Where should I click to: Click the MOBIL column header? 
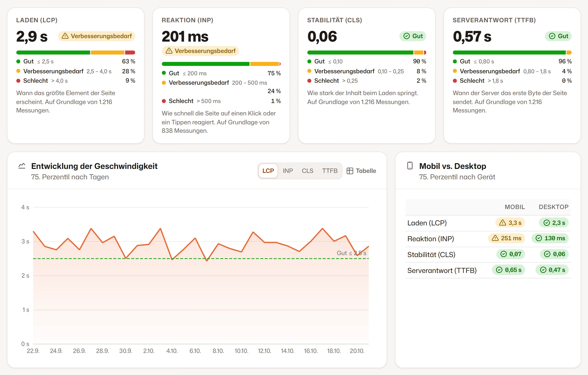coord(515,207)
